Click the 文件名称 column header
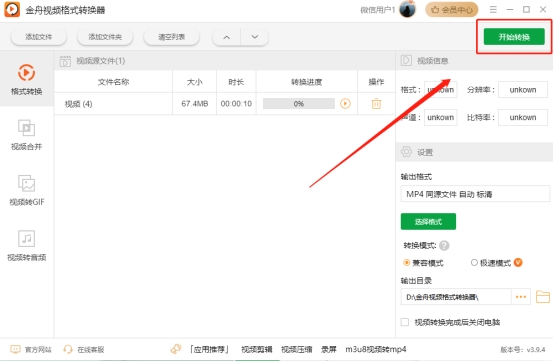This screenshot has width=554, height=362. (x=113, y=82)
